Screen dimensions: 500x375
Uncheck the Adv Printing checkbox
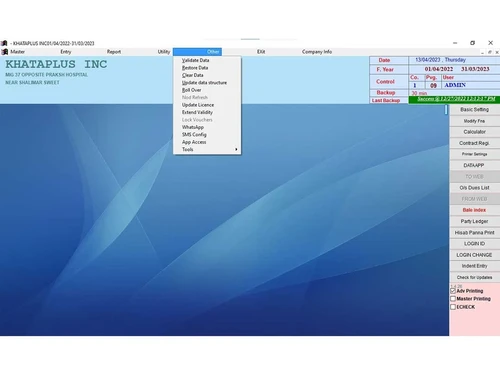453,291
